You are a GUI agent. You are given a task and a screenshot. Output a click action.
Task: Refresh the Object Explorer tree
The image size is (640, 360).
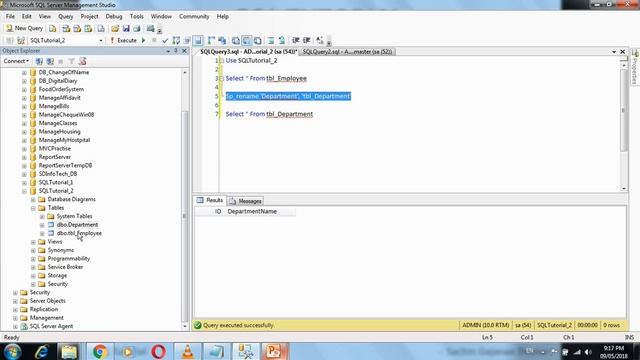tap(82, 61)
